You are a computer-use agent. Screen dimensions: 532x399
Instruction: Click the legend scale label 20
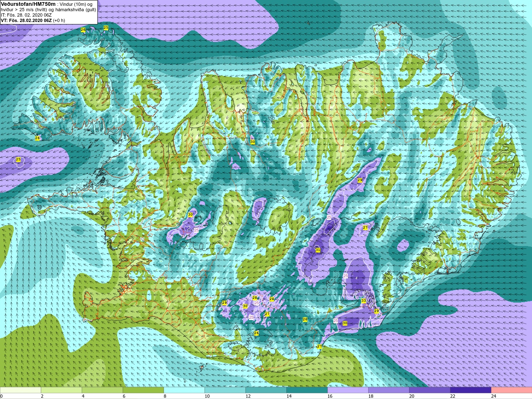412,396
